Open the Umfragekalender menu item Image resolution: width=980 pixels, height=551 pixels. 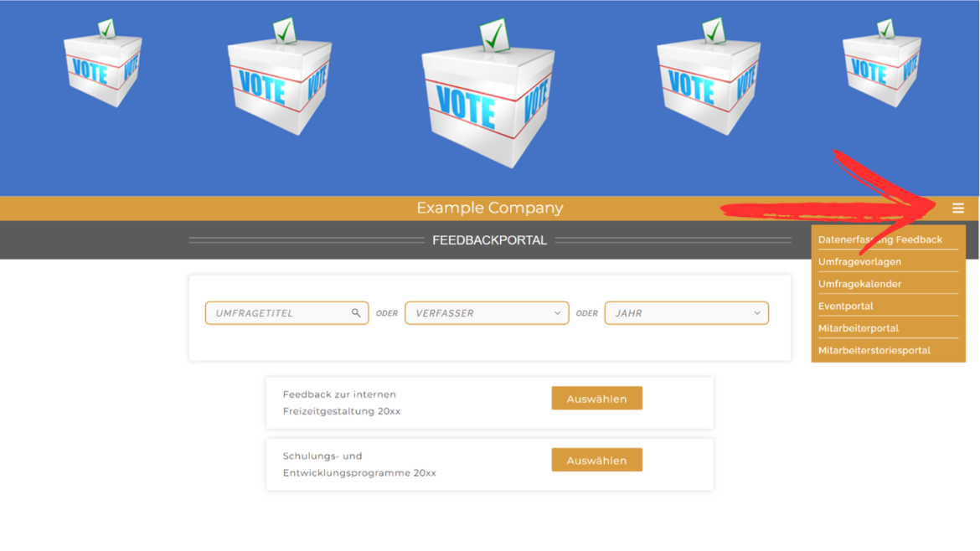tap(859, 284)
